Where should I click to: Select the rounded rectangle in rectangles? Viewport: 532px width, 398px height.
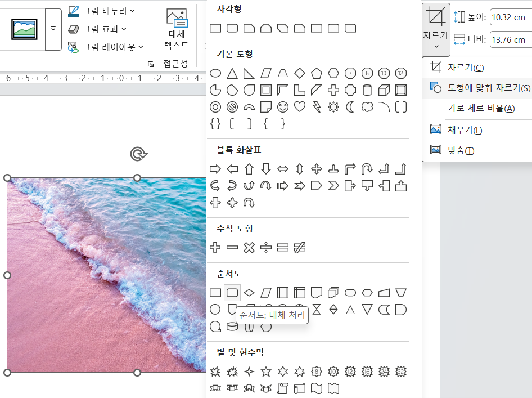(x=232, y=28)
